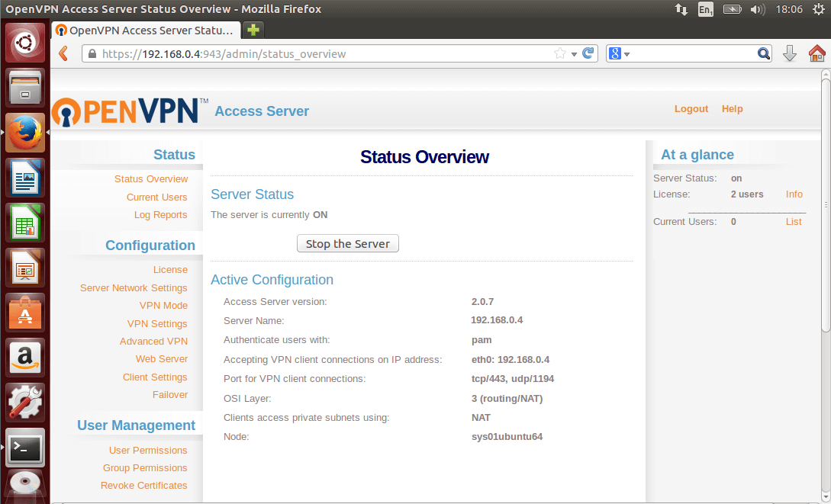Click the network indicator in top panel
The height and width of the screenshot is (504, 831).
681,9
